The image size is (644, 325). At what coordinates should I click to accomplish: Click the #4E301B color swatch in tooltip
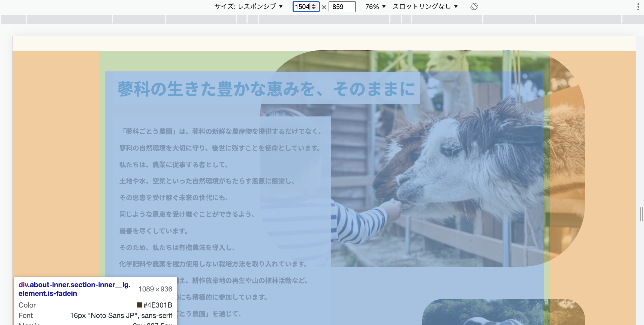140,305
